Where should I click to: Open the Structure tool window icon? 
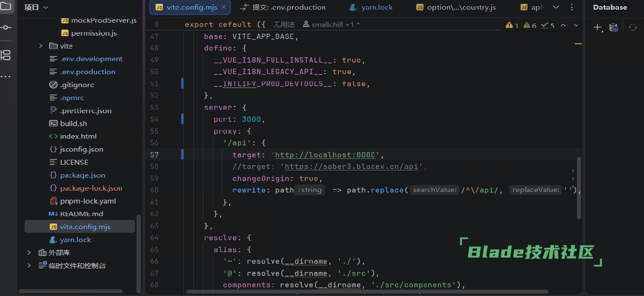pos(6,55)
